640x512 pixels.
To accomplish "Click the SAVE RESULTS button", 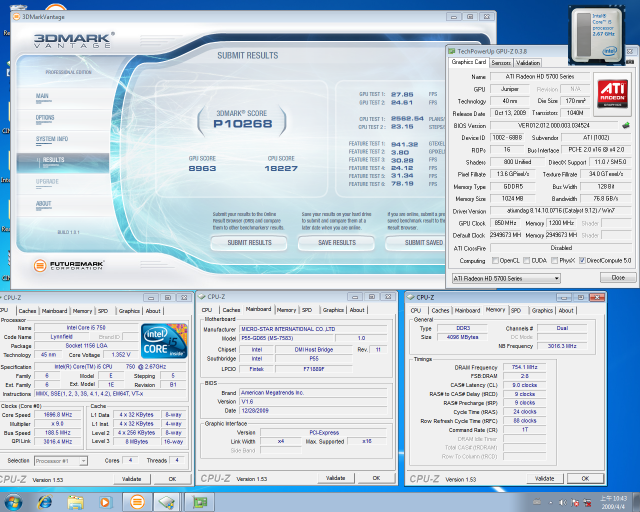I will click(336, 243).
